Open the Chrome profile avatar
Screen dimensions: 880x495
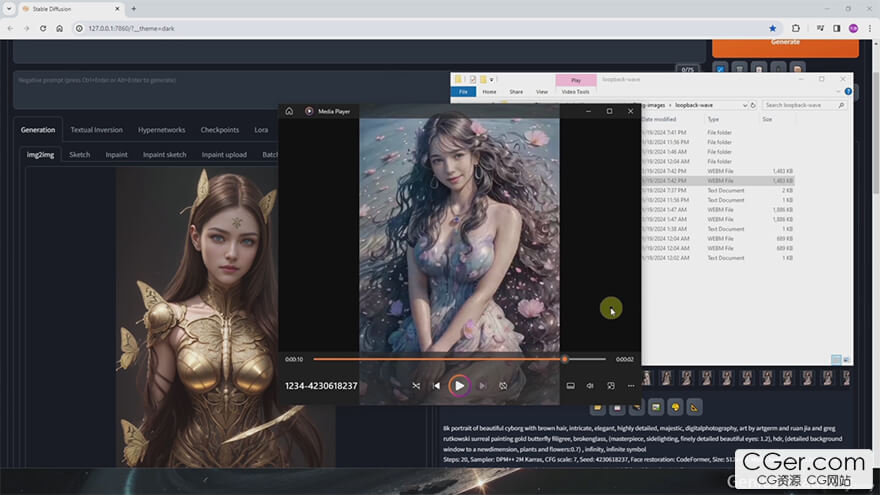pyautogui.click(x=853, y=28)
